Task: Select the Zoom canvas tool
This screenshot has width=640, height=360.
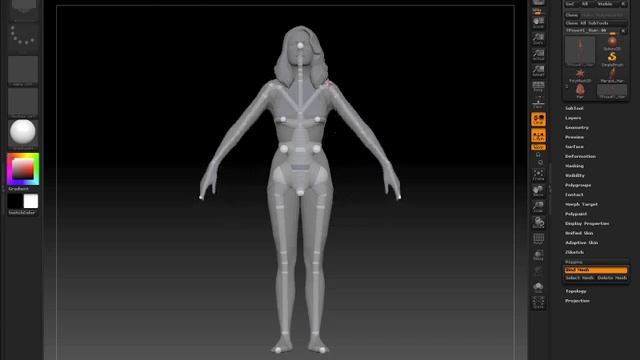Action: [538, 38]
